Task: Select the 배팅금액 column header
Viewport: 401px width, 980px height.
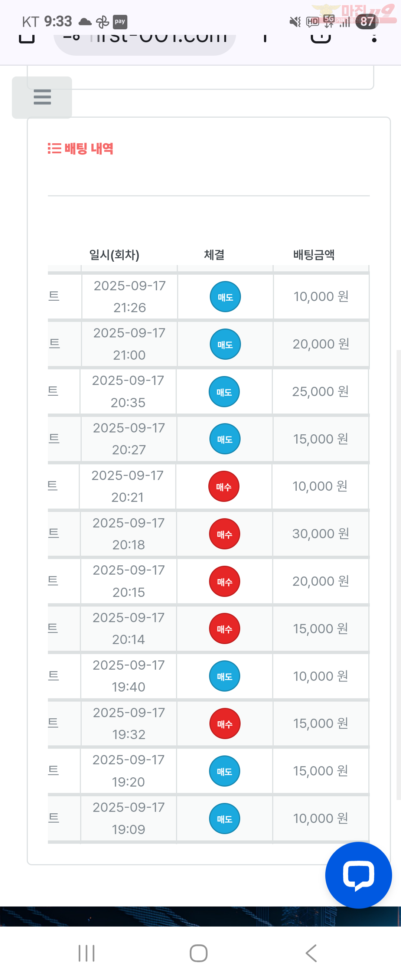Action: (314, 255)
